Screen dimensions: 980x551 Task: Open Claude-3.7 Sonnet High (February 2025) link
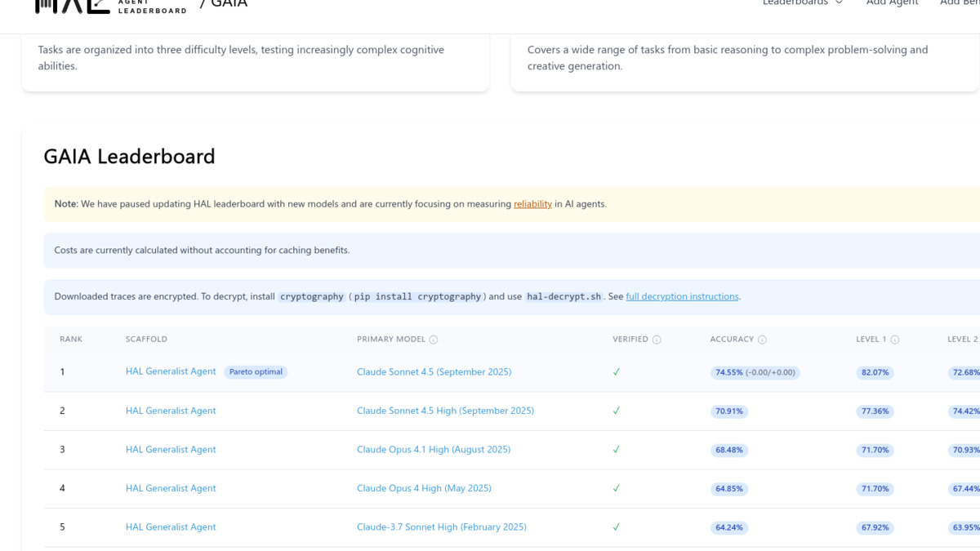(x=442, y=527)
